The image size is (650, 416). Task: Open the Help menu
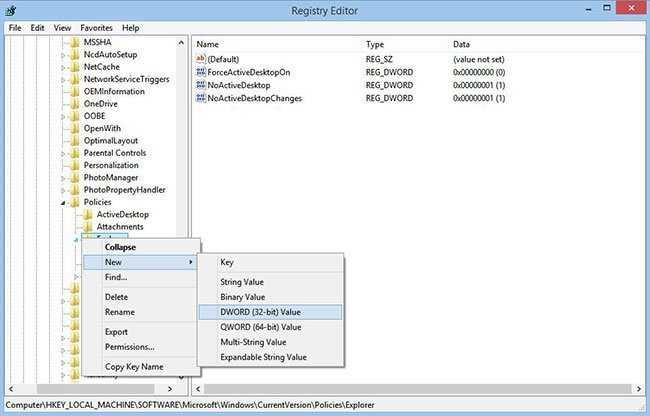[131, 28]
